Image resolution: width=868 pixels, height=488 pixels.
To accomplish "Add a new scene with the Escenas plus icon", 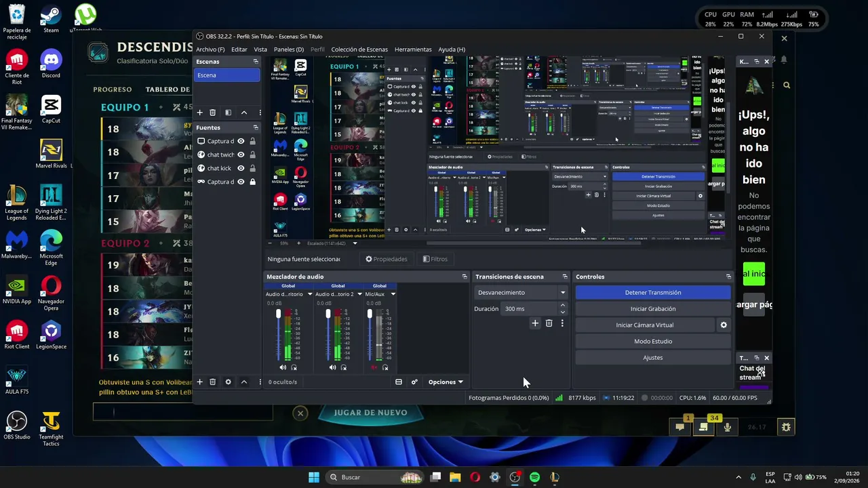I will point(199,113).
